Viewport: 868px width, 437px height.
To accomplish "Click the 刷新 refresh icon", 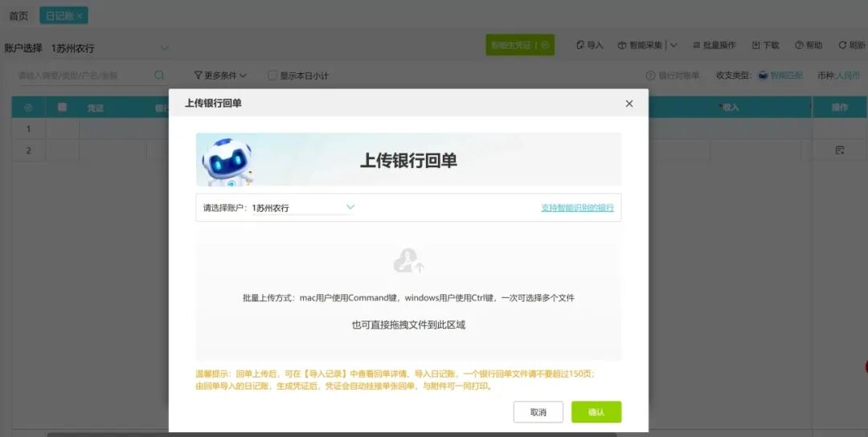I will [842, 45].
